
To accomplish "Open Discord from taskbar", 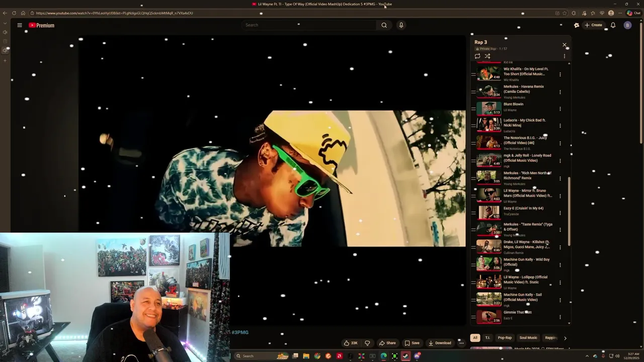I will 417,356.
